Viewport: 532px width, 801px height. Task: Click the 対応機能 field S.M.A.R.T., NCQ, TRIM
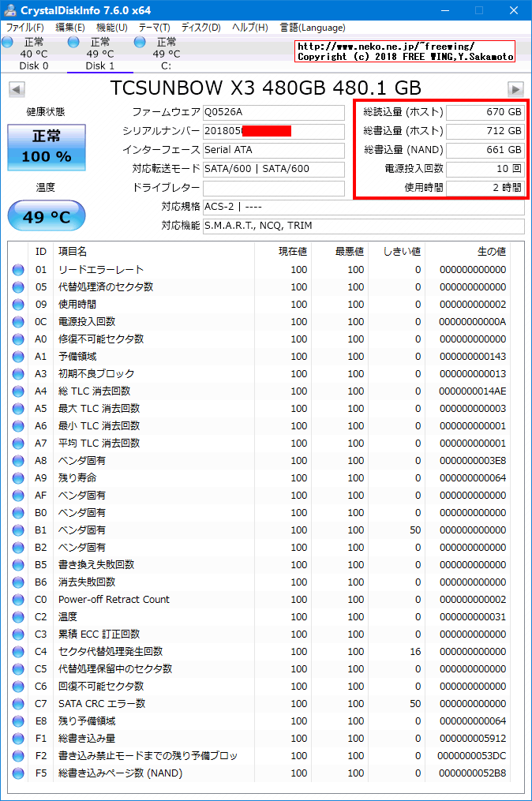tap(364, 226)
